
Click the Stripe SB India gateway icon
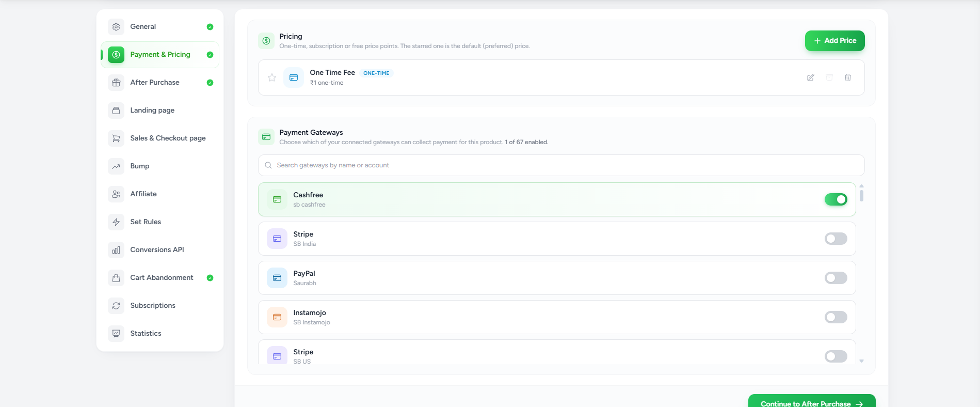click(x=277, y=239)
